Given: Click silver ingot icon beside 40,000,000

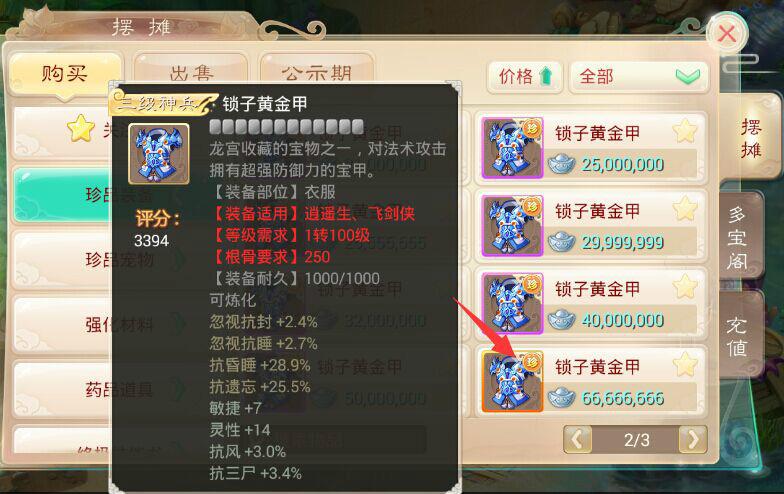Looking at the screenshot, I should pos(562,320).
